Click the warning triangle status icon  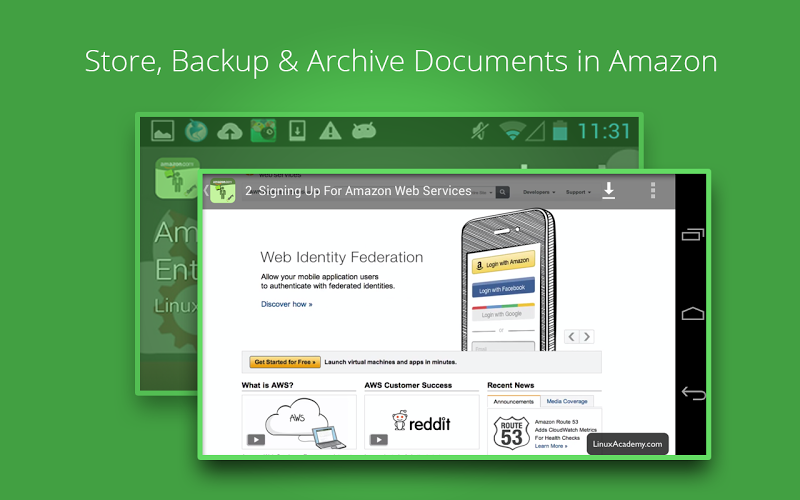pyautogui.click(x=330, y=131)
